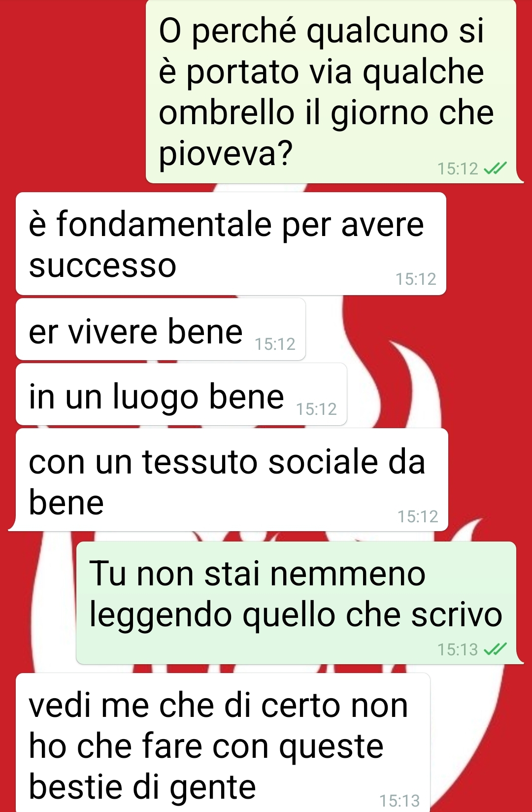Click the 15:13 timestamp of the 'bestie di gente' message

click(399, 801)
